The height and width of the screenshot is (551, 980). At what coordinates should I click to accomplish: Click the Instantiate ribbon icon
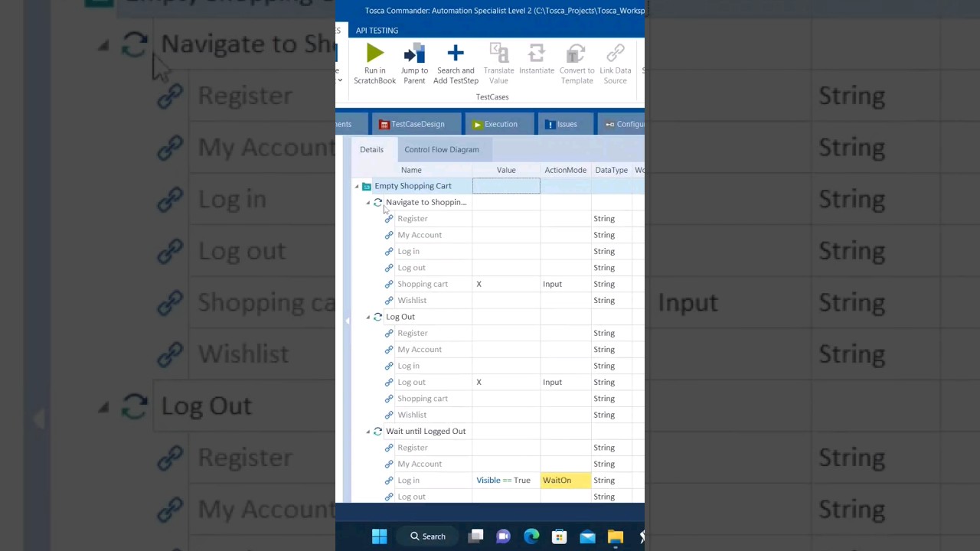pyautogui.click(x=537, y=54)
